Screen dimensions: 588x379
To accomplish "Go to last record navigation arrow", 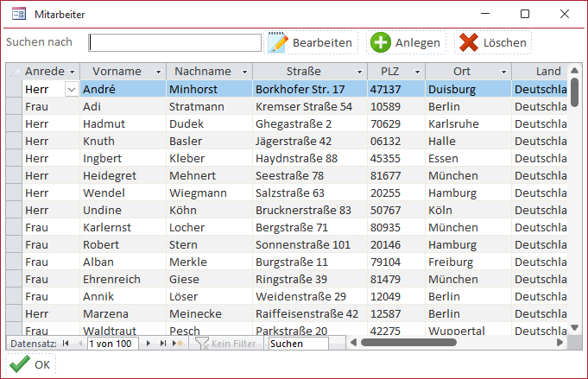I will [162, 343].
